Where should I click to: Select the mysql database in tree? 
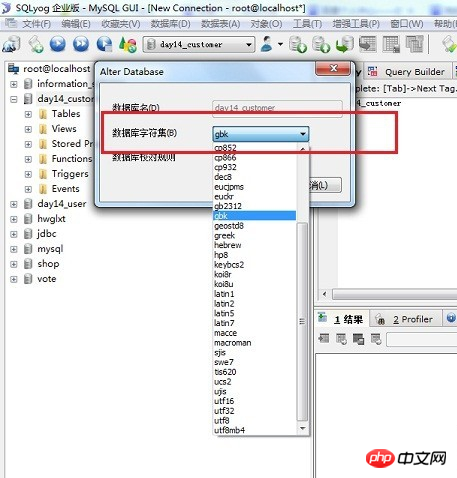click(x=50, y=249)
